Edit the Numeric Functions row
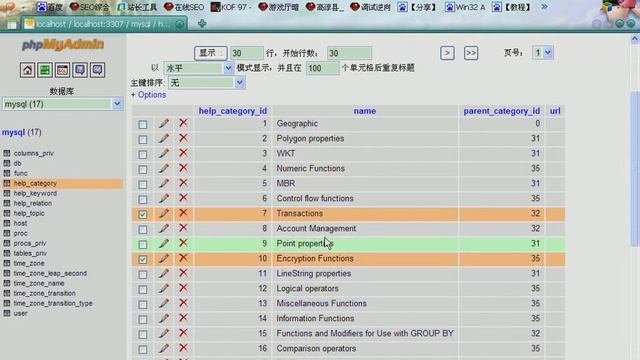 click(x=164, y=168)
